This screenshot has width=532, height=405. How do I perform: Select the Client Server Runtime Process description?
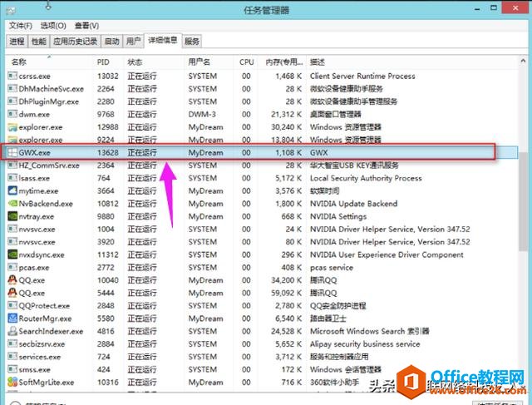(x=362, y=76)
